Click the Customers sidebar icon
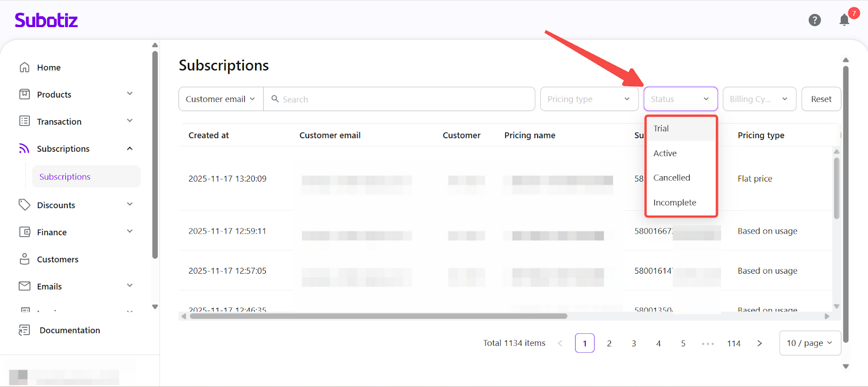Image resolution: width=868 pixels, height=387 pixels. click(24, 259)
